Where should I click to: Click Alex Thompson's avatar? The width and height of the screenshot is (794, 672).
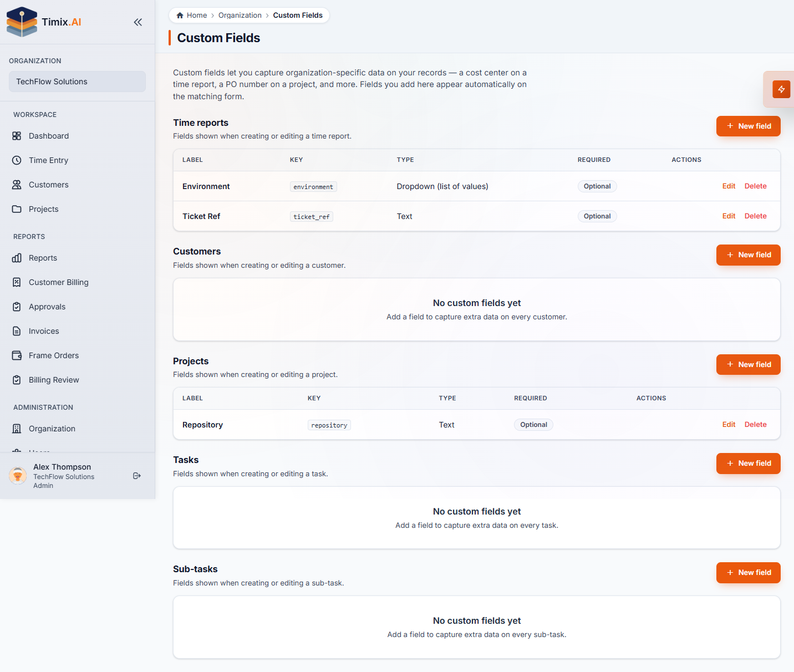18,476
